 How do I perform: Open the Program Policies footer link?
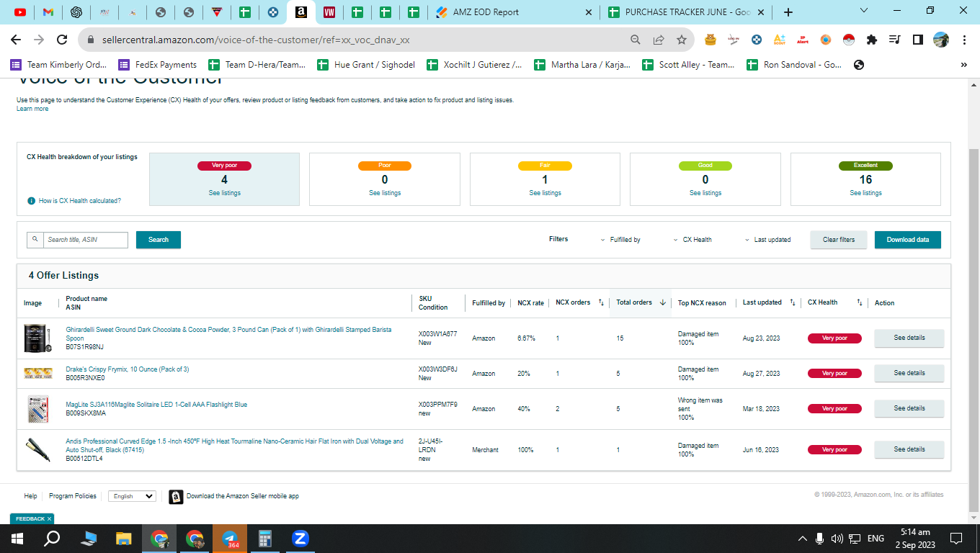click(x=73, y=496)
